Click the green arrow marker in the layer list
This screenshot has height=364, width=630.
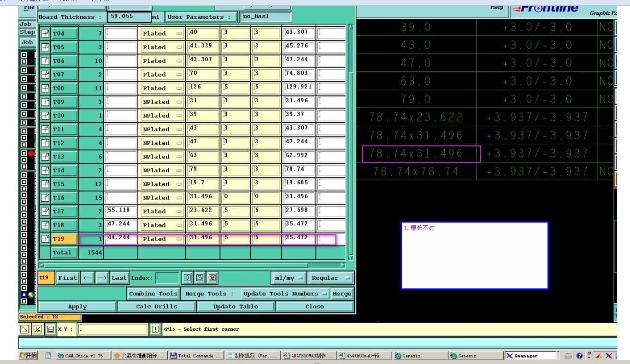pyautogui.click(x=31, y=294)
